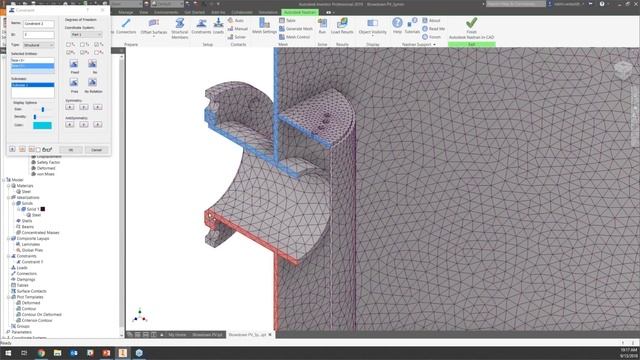Choose Auto contacts option
Image resolution: width=640 pixels, height=360 pixels.
click(236, 20)
